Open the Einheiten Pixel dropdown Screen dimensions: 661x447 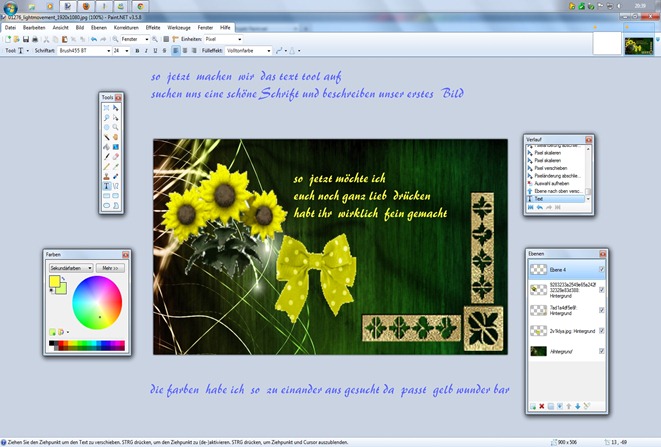click(223, 39)
